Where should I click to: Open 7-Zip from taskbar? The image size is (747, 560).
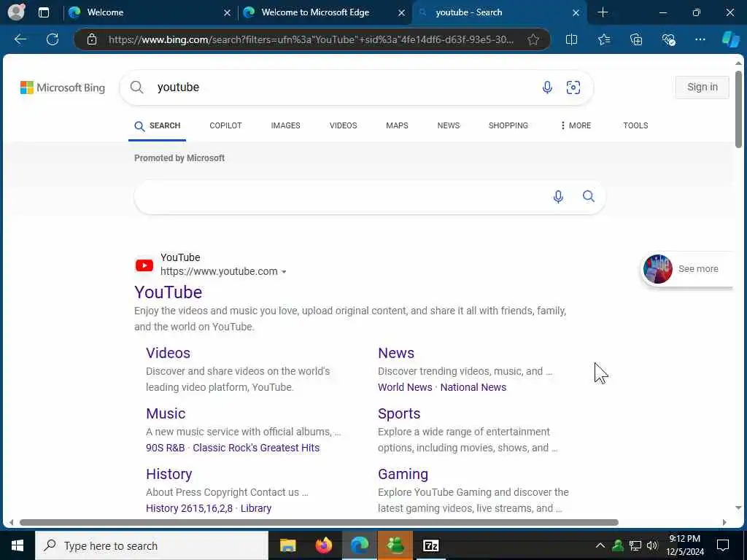(x=430, y=545)
